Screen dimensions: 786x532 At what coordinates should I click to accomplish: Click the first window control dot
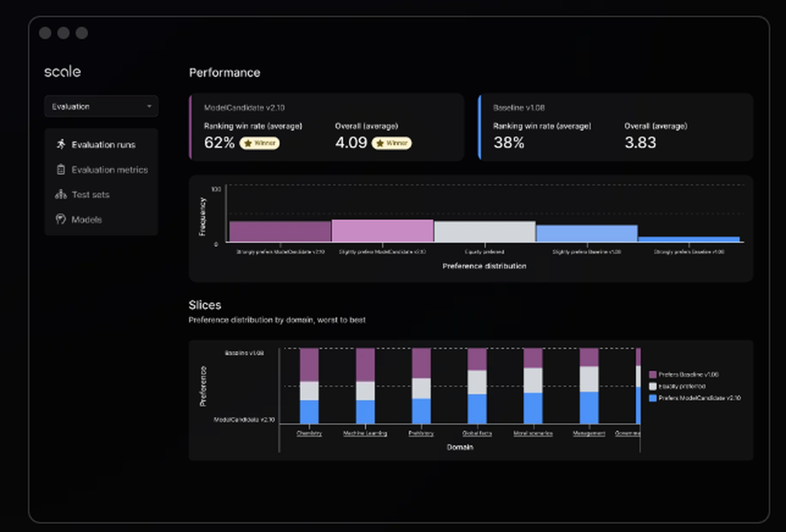45,33
